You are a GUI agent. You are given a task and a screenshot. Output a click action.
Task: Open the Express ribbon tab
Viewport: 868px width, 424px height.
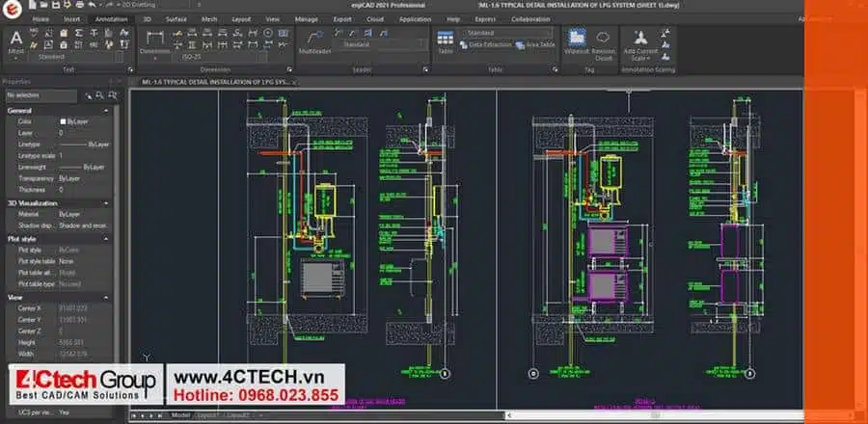485,19
